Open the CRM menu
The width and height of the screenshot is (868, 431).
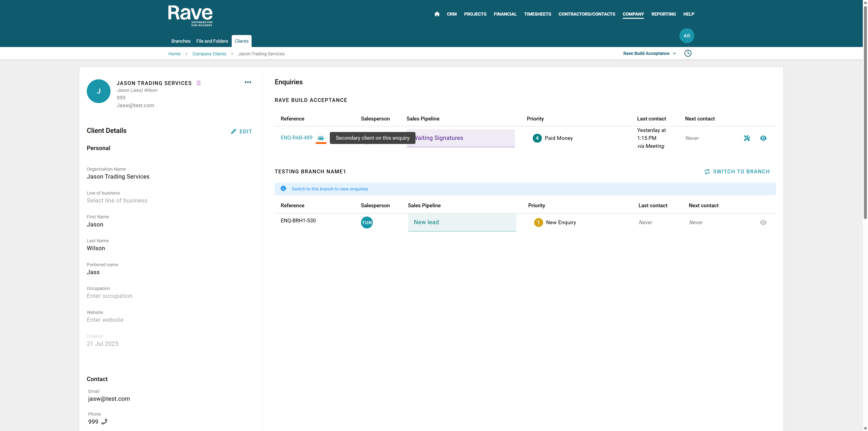(452, 14)
